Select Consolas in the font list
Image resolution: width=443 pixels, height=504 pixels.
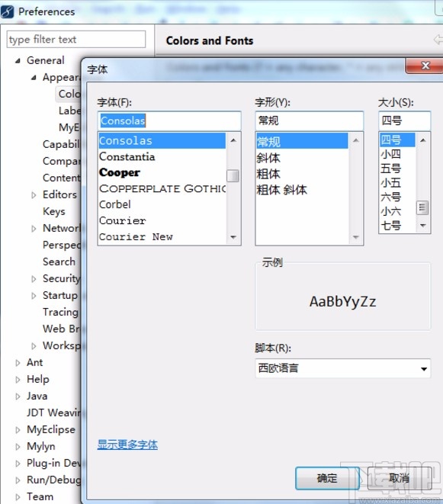pos(162,141)
